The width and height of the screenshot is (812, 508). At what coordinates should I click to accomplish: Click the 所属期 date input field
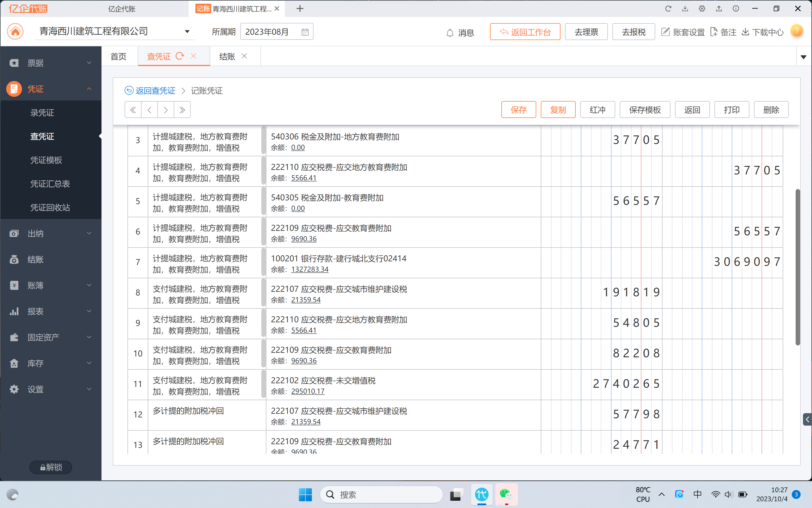pos(277,32)
